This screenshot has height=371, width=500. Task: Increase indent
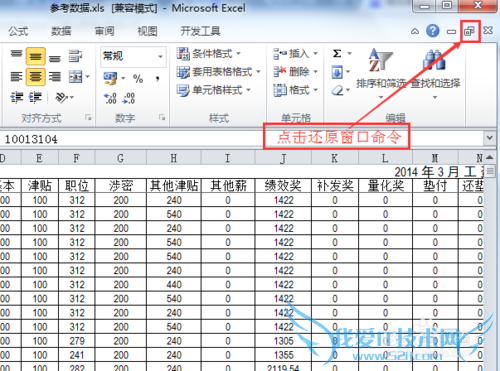coord(35,98)
